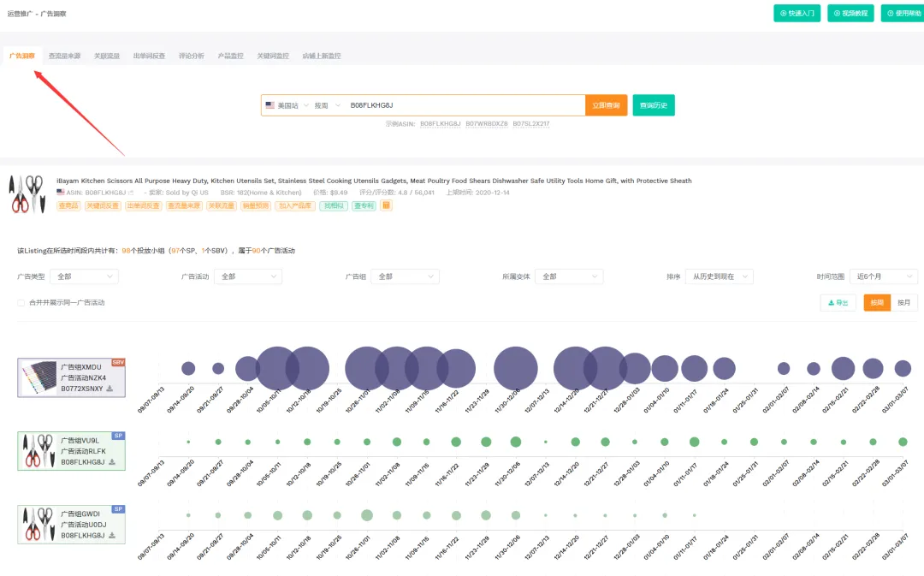
Task: Click download icon in 广告组GWDI card
Action: click(110, 536)
